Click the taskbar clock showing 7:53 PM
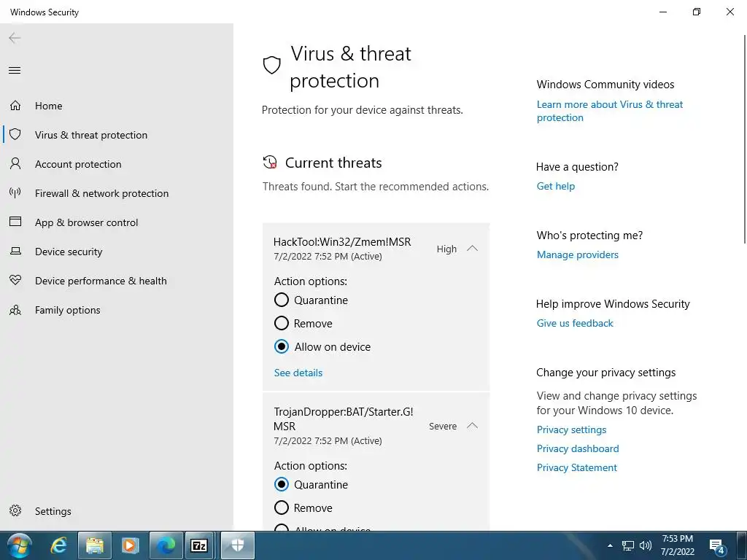747x560 pixels. coord(677,545)
